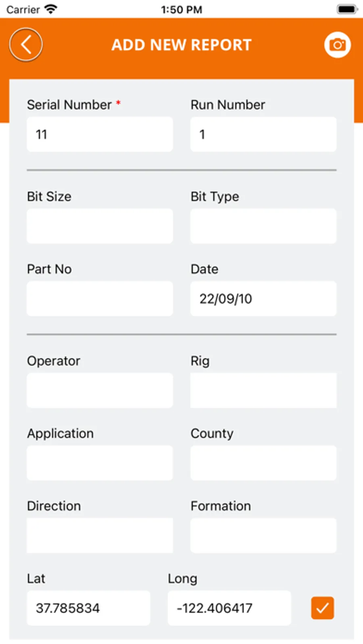Choose the Direction field
Viewport: 363px width, 644px height.
(x=100, y=535)
